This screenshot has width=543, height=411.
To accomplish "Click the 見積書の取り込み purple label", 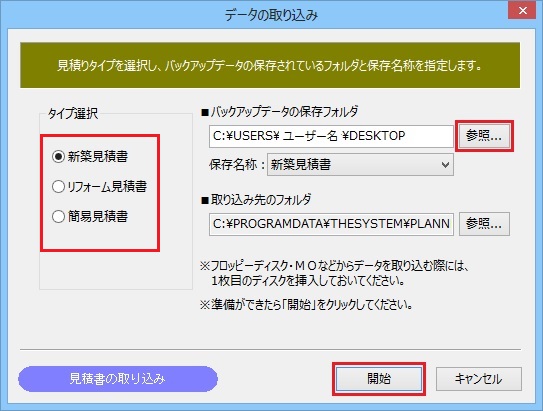I will tap(118, 379).
